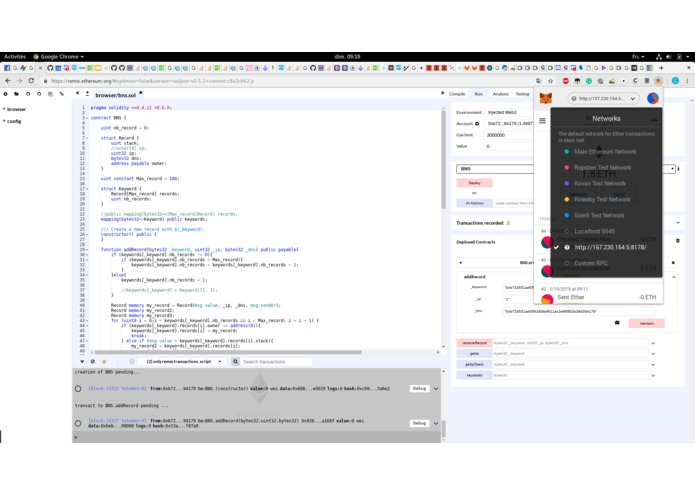The image size is (695, 494).
Task: Toggle listen on network checkbox in terminal
Action: (132, 362)
